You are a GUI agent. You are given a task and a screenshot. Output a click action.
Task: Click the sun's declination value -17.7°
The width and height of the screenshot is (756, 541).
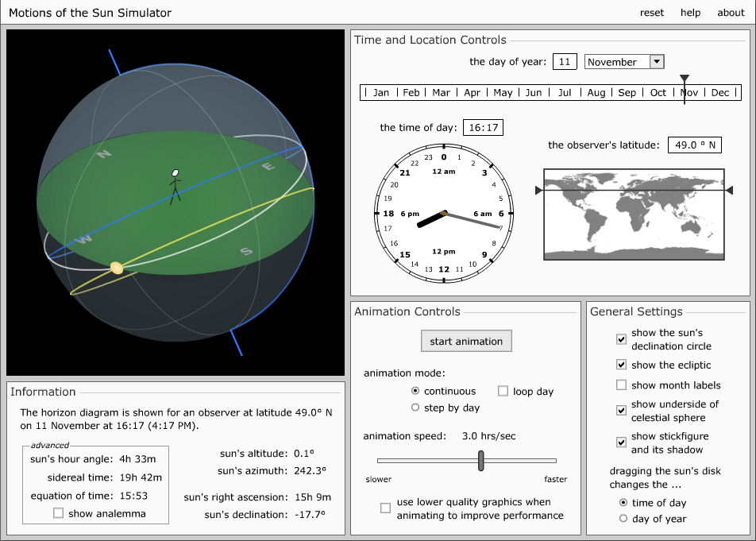(x=310, y=514)
